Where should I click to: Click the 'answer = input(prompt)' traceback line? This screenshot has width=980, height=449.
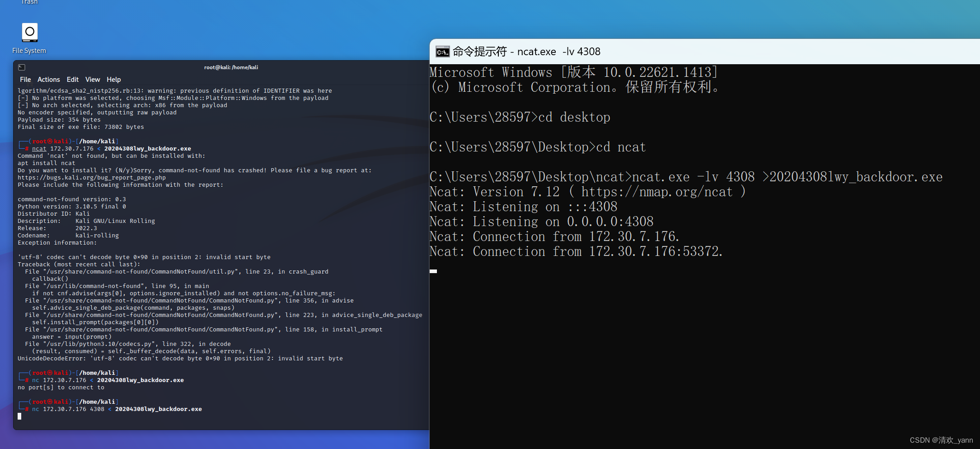pos(72,337)
